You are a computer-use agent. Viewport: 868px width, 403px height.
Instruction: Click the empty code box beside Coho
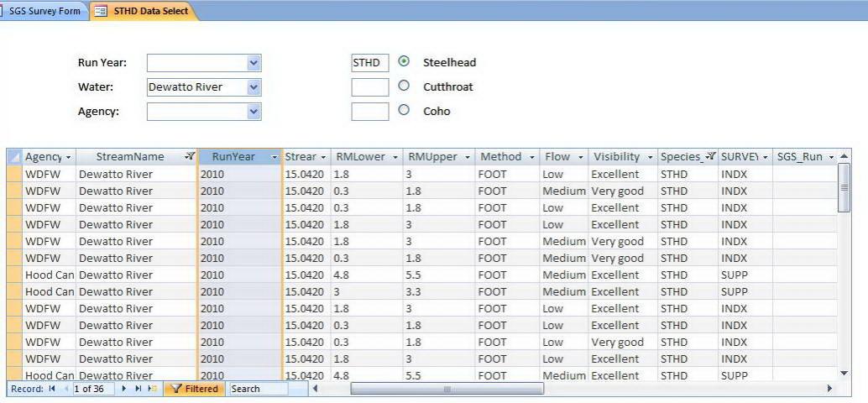[x=370, y=112]
